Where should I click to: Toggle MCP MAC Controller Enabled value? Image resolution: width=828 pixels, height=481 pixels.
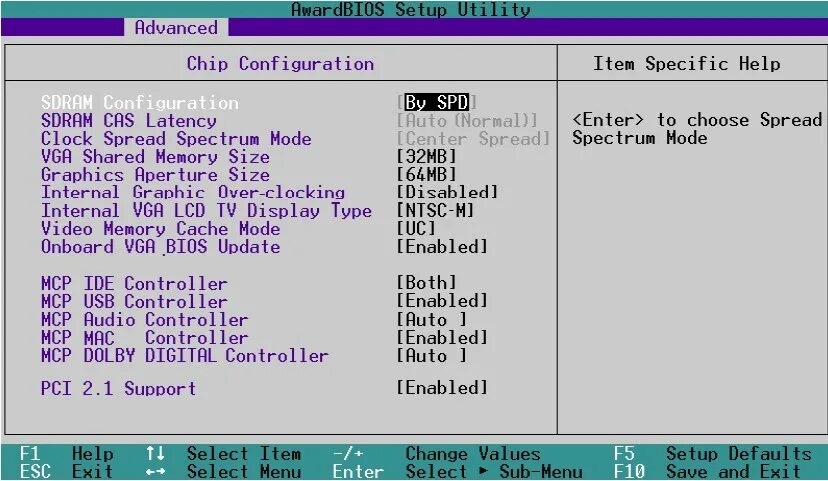442,337
